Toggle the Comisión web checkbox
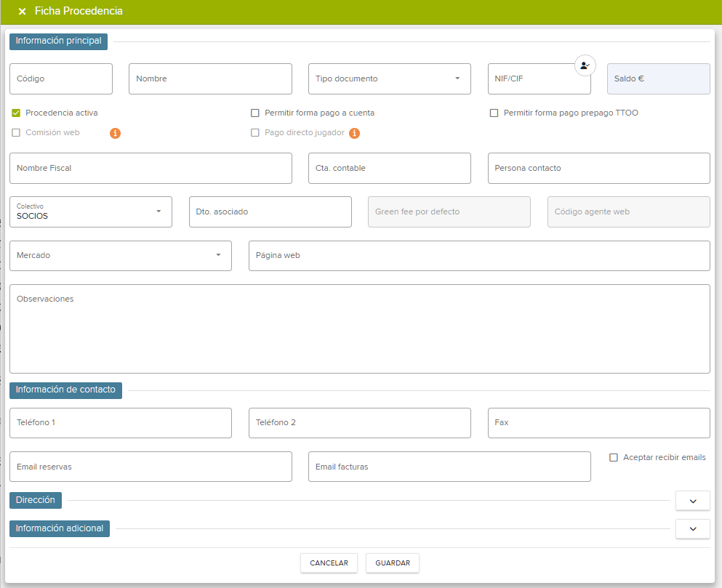The image size is (722, 588). pyautogui.click(x=16, y=132)
